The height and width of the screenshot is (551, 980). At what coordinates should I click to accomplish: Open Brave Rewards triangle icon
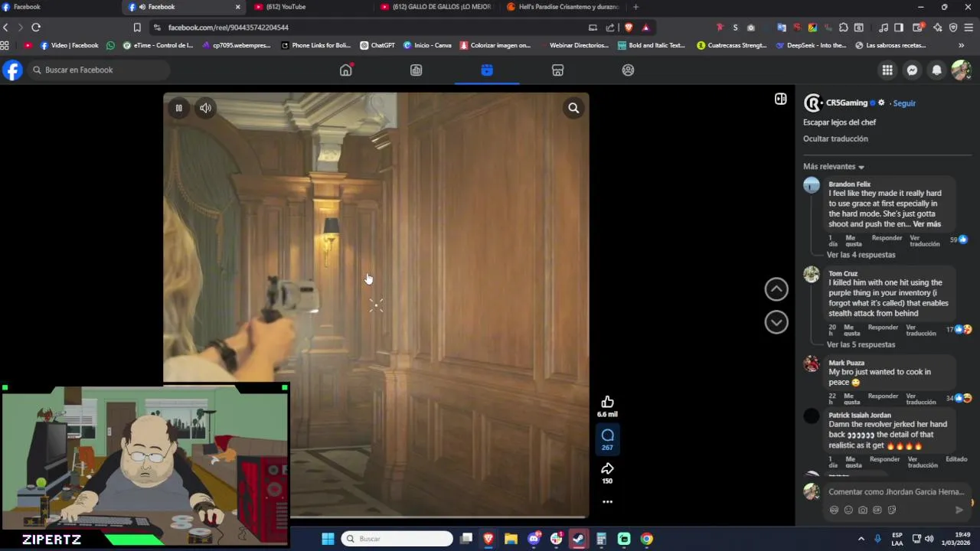tap(645, 28)
